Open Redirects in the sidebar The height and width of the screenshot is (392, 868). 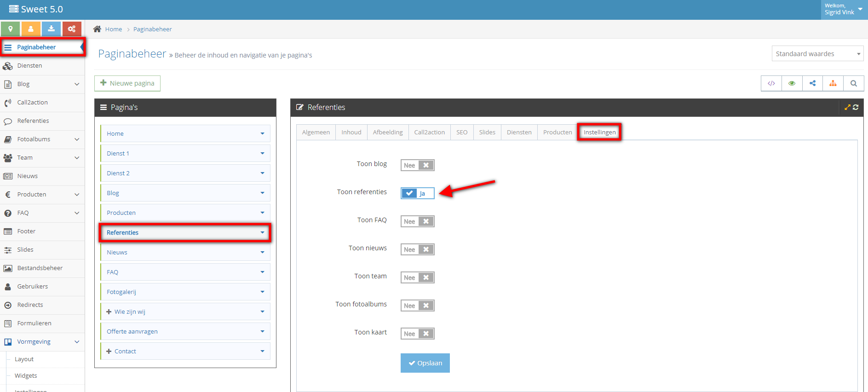point(42,305)
